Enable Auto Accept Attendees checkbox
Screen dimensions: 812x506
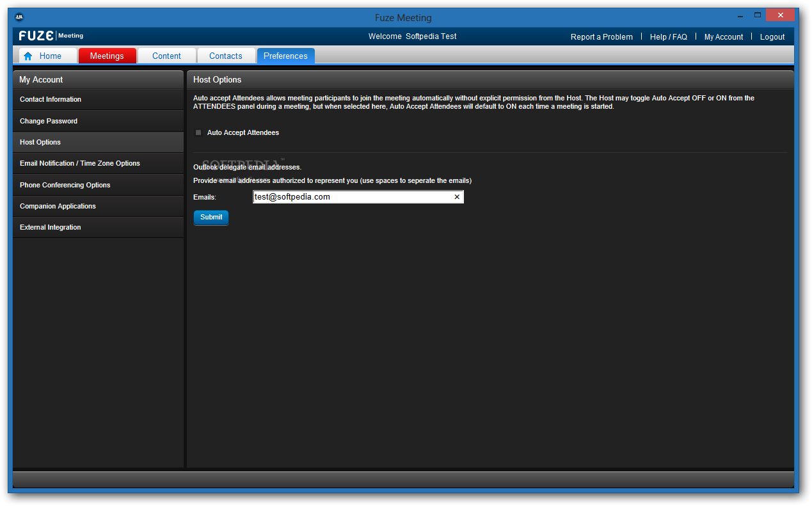click(198, 132)
